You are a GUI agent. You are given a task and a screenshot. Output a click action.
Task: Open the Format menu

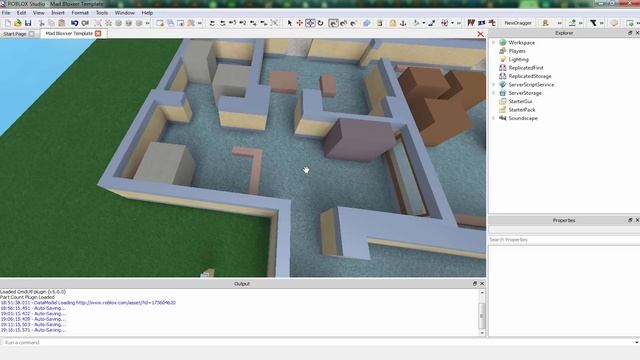(x=80, y=13)
